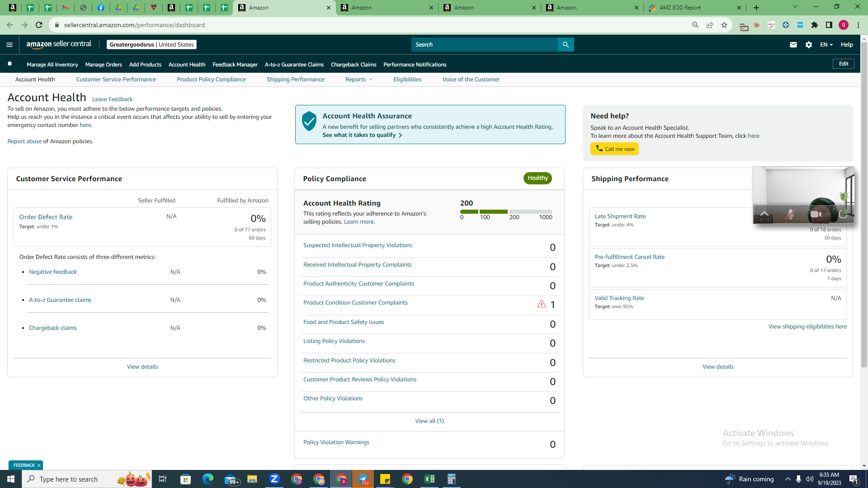This screenshot has width=868, height=488.
Task: Click View details in Customer Service Performance card
Action: point(142,367)
